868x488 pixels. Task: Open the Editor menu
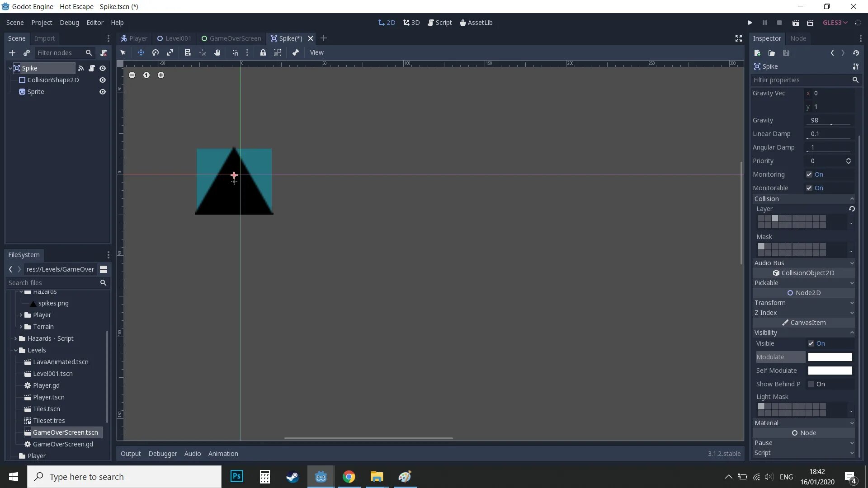[95, 23]
